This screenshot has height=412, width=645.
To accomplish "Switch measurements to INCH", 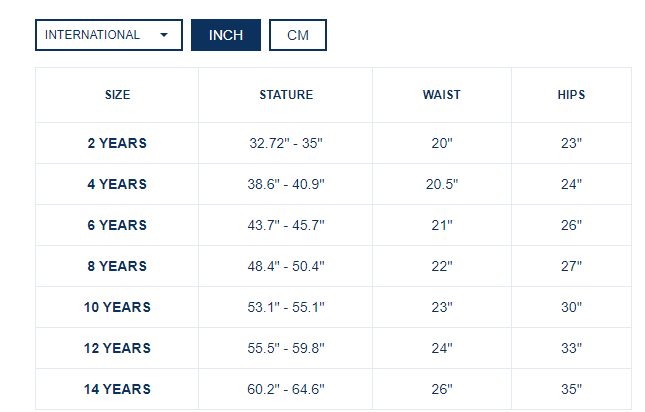I will [226, 35].
